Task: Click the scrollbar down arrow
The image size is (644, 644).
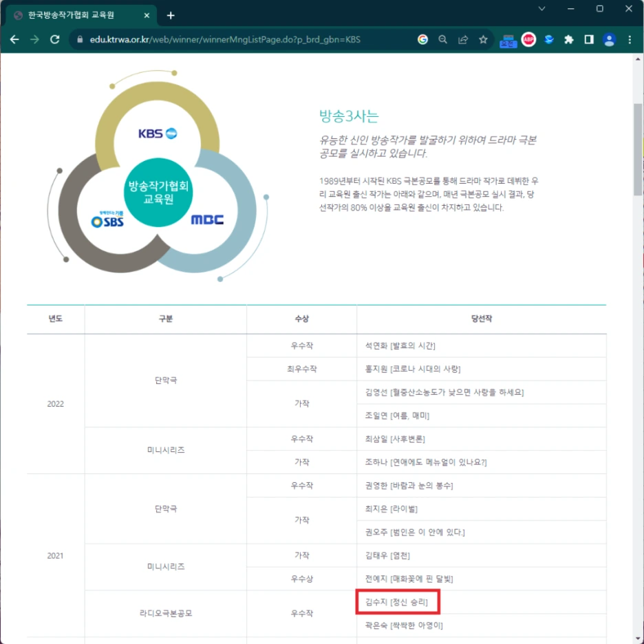Action: (x=638, y=639)
